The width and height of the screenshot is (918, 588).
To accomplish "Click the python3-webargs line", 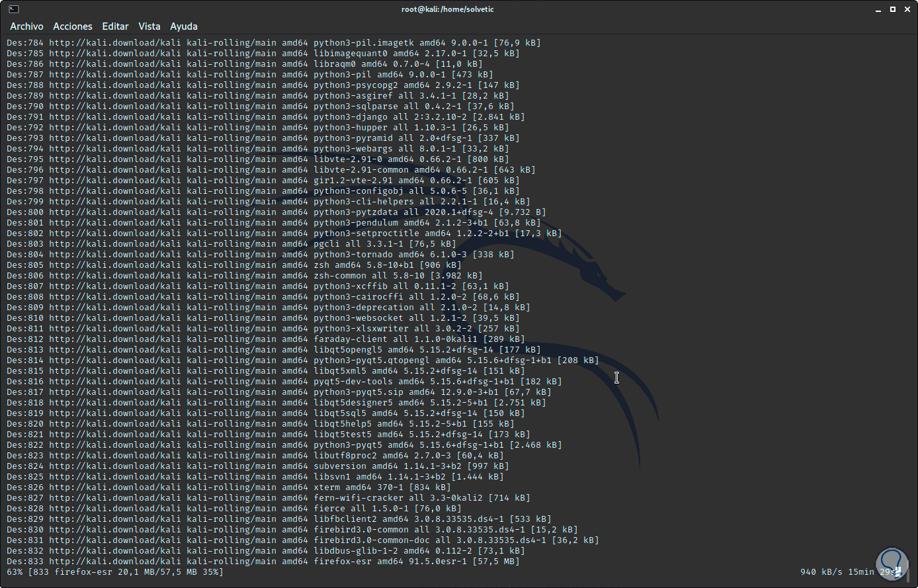I will click(258, 148).
